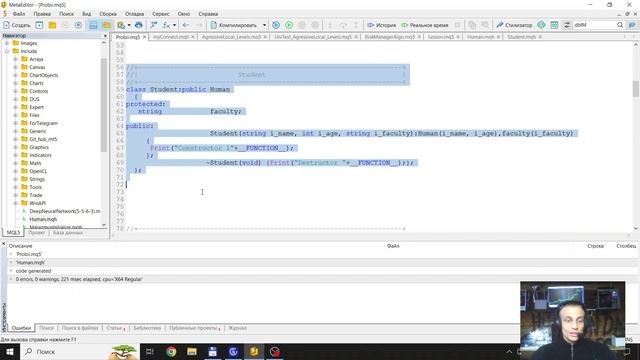Close the Navigator panel
Screen dimensions: 640x360
[x=105, y=36]
